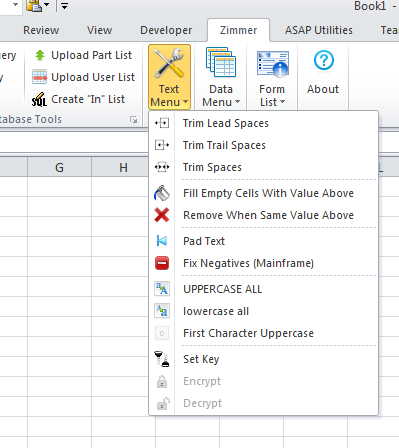The image size is (399, 448).
Task: Select column G header
Action: point(59,167)
